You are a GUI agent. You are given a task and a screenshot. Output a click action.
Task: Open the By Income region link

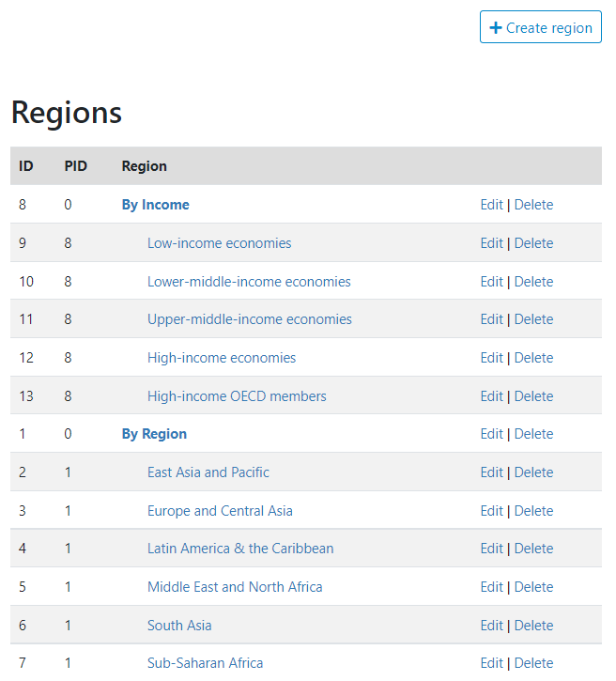click(156, 205)
